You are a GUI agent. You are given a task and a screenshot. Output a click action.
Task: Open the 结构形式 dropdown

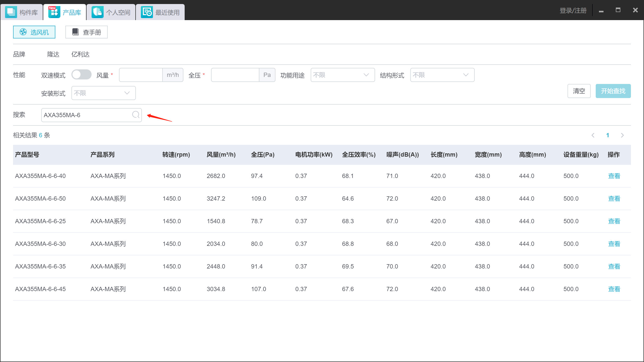[442, 75]
